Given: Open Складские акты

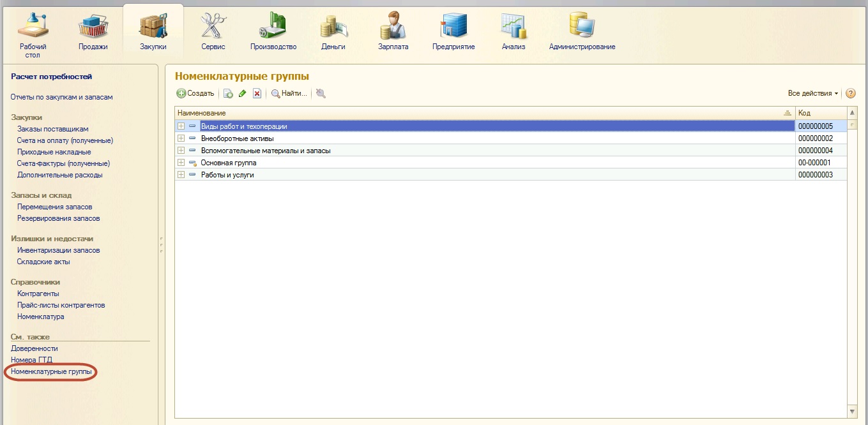Looking at the screenshot, I should (x=44, y=262).
